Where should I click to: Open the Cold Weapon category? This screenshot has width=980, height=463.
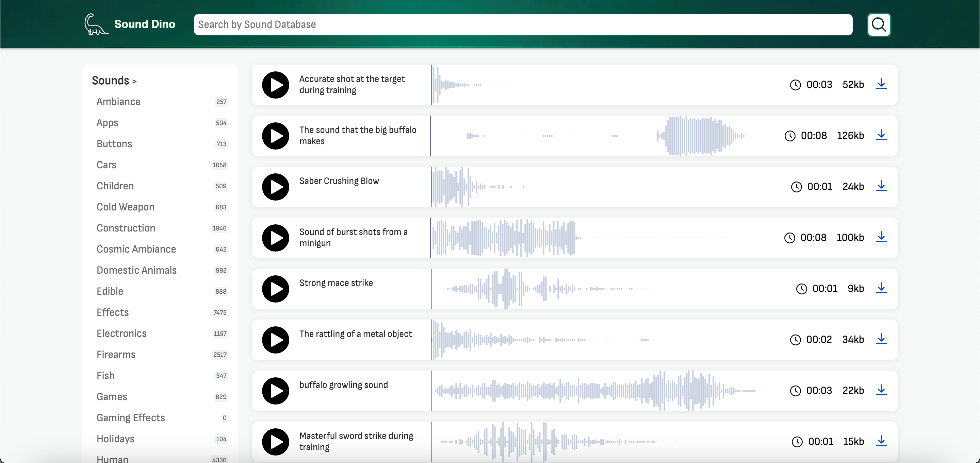pyautogui.click(x=125, y=207)
